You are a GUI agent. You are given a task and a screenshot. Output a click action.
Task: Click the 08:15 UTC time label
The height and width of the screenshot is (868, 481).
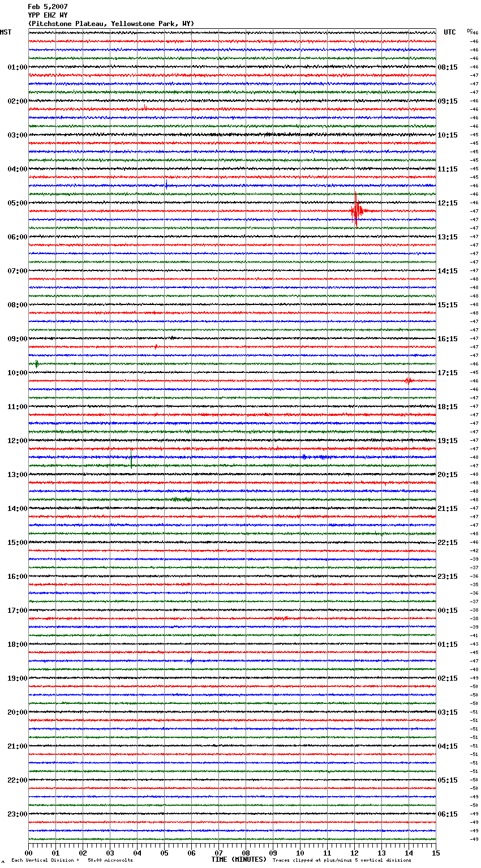(448, 67)
